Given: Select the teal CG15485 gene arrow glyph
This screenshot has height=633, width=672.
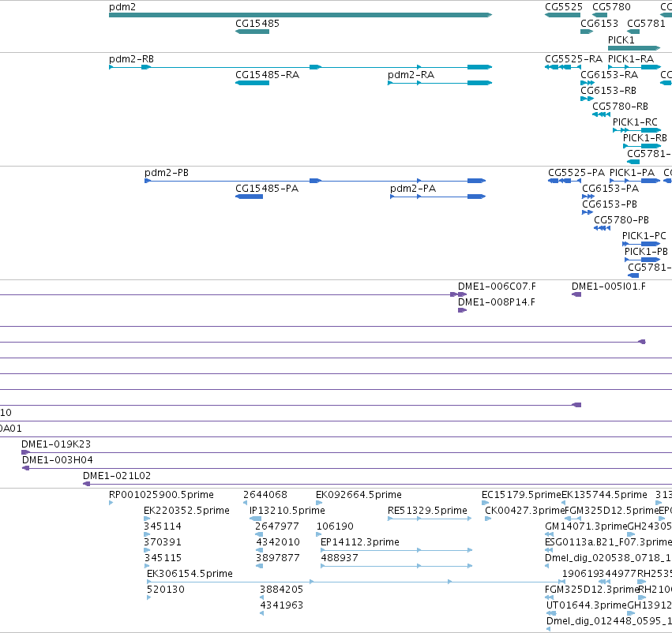Looking at the screenshot, I should pos(252,32).
